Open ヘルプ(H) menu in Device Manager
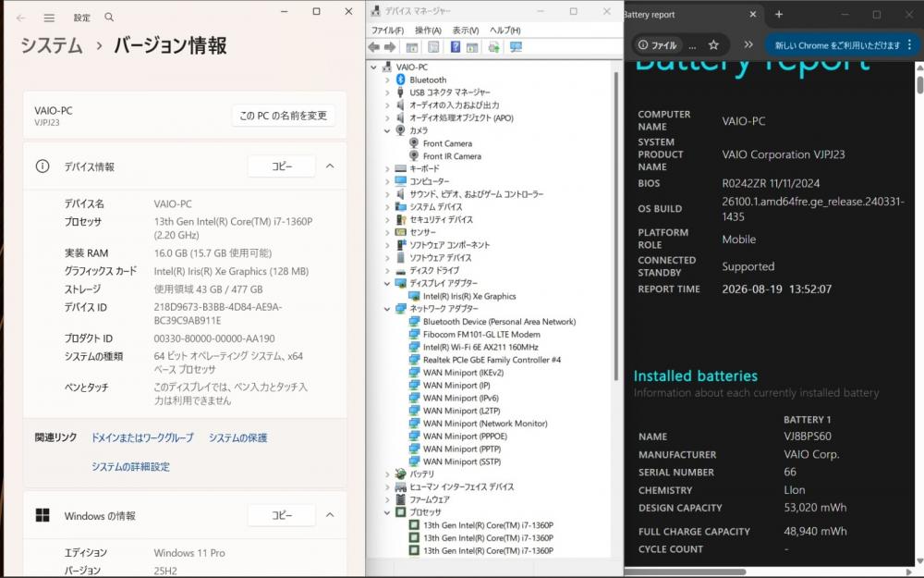 (505, 31)
